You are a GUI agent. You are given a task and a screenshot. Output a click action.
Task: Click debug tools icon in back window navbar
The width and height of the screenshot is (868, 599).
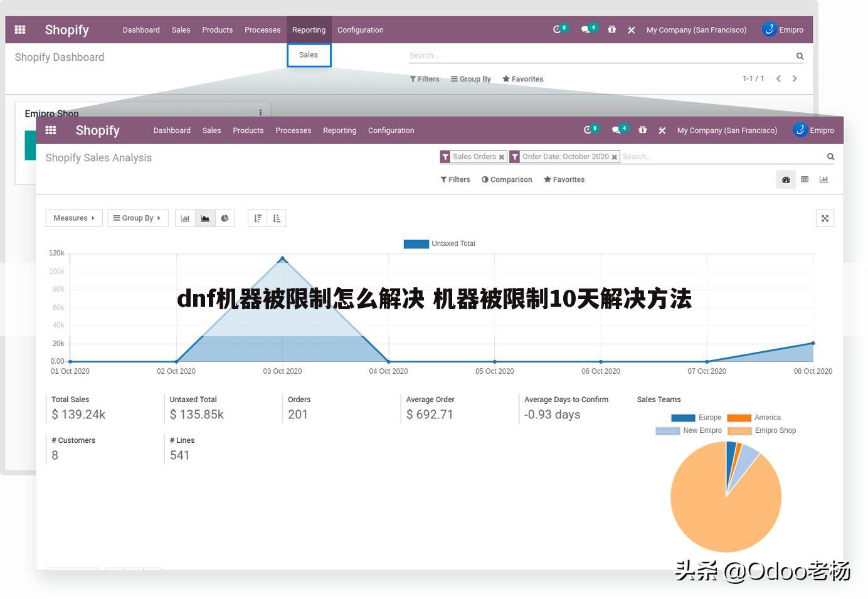[631, 30]
